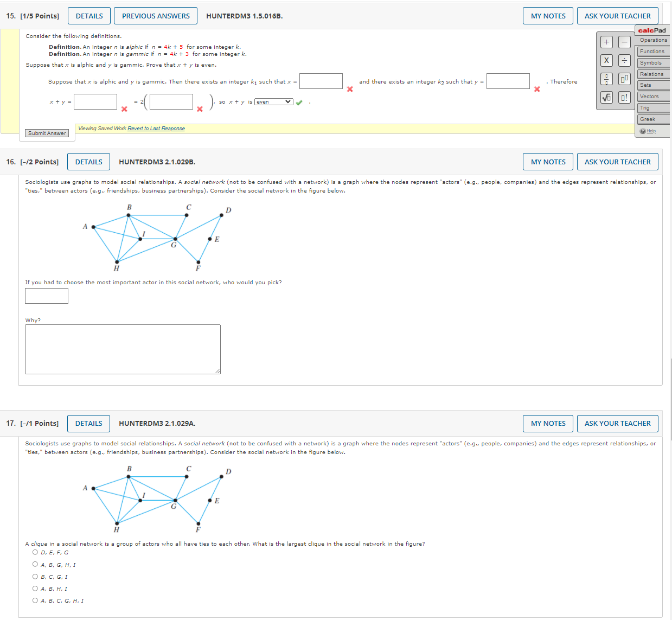
Task: Insert square root template from calcPad
Action: coord(606,97)
